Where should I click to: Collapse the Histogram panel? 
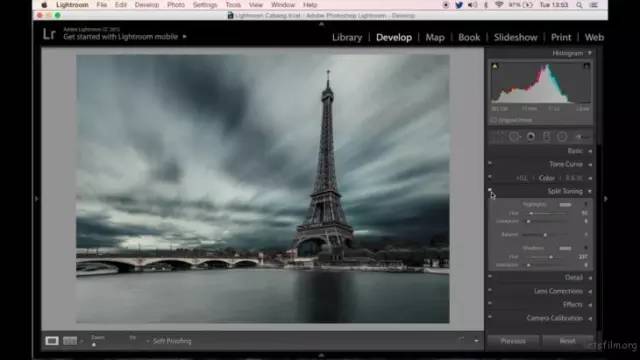click(590, 53)
